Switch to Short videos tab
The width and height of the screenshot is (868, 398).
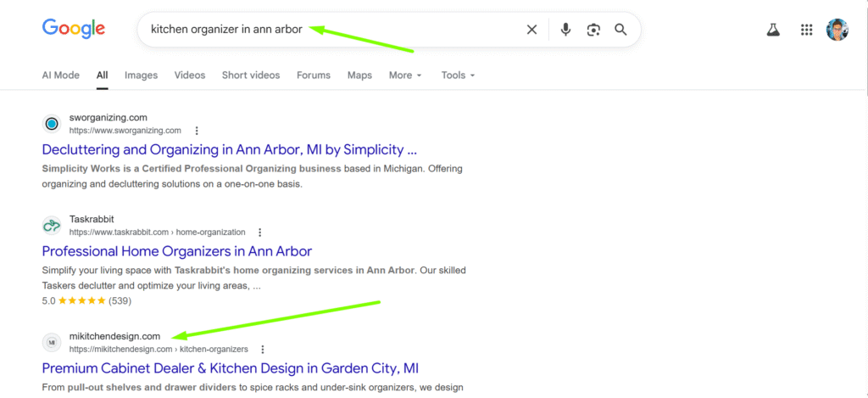coord(251,76)
